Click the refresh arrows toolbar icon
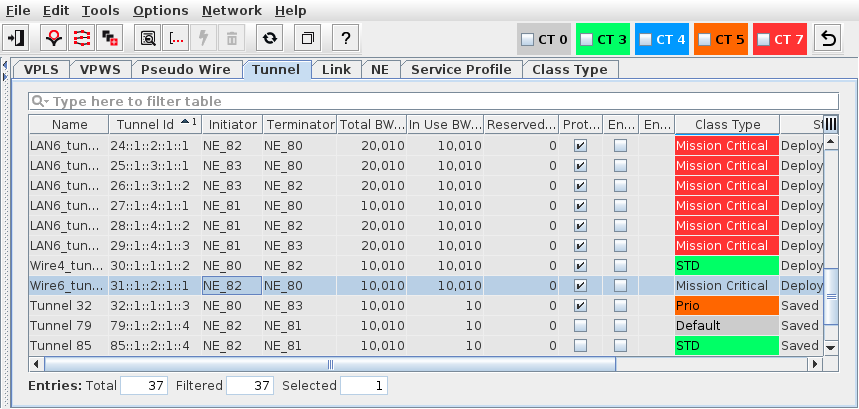 click(x=269, y=39)
